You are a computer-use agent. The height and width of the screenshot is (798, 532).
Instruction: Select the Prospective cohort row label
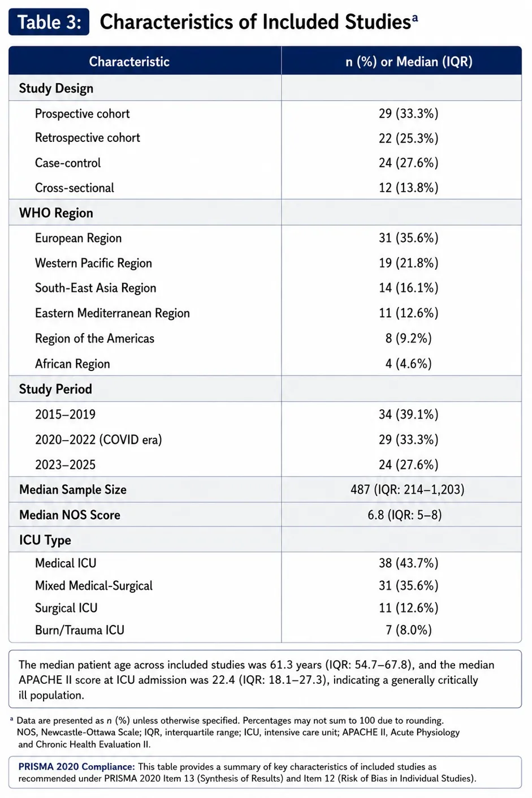click(x=83, y=114)
